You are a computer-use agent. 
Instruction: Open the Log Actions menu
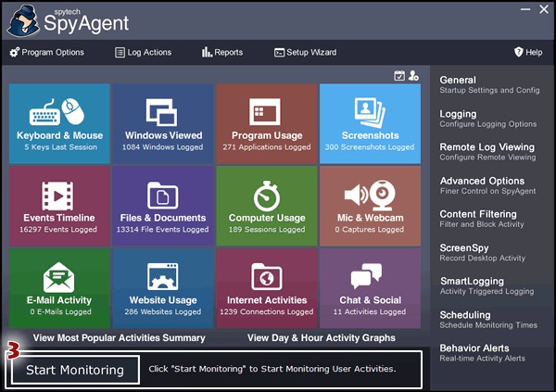coord(144,53)
